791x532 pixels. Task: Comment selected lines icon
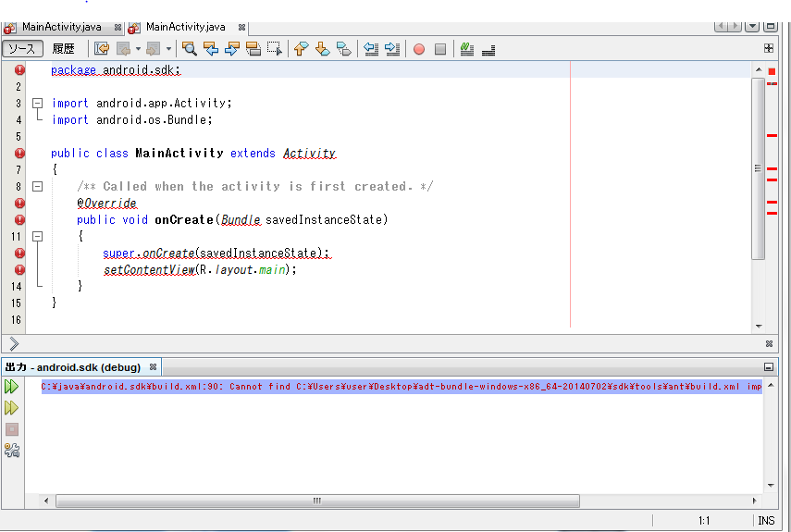[467, 49]
